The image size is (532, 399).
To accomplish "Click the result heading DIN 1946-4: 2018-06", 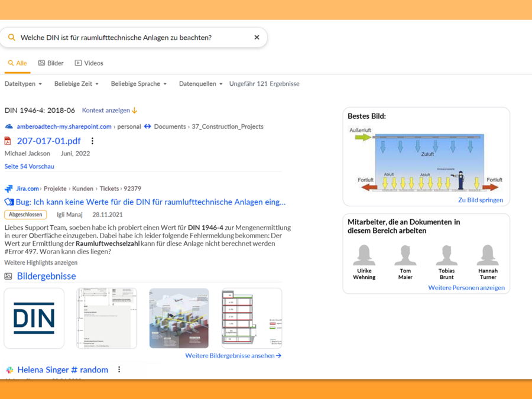I will [40, 111].
